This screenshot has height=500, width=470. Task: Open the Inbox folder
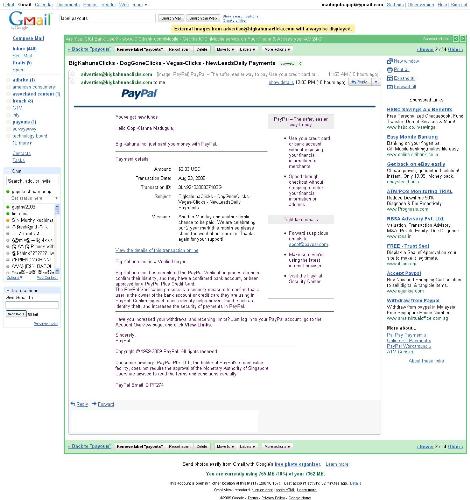pos(24,49)
